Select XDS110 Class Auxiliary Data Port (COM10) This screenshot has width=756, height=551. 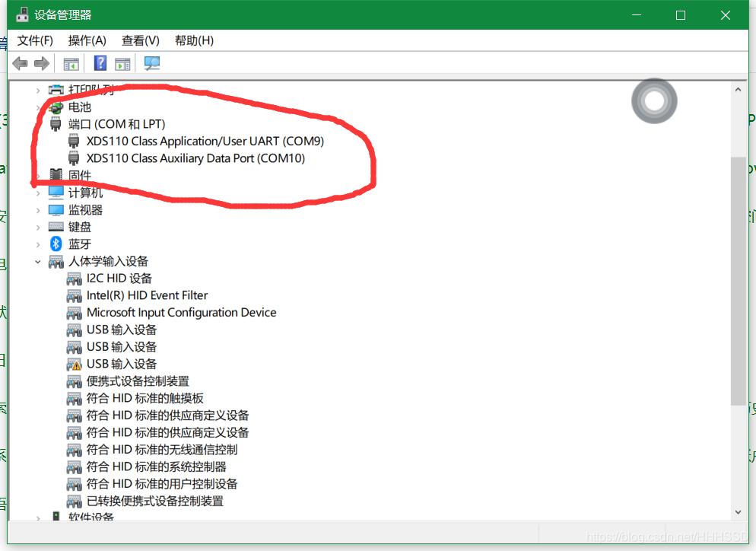coord(195,158)
